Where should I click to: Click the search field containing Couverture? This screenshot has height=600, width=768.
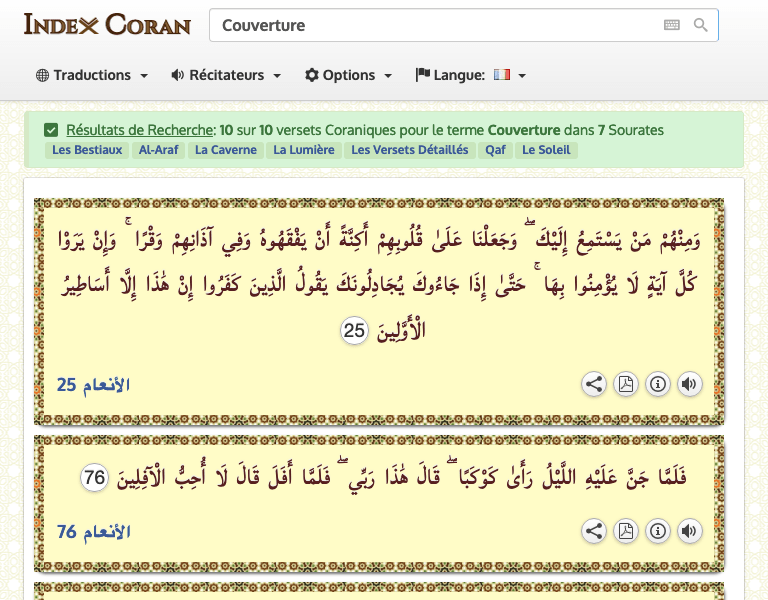[x=435, y=25]
